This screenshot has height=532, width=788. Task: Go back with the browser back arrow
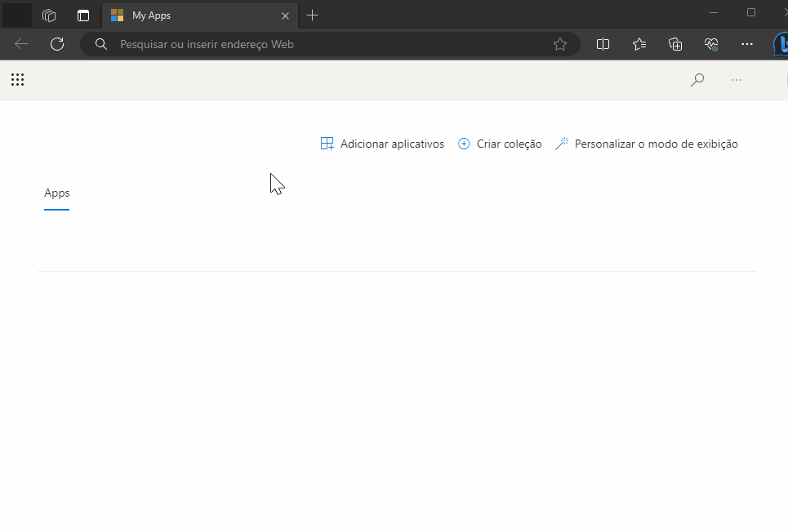pos(21,44)
